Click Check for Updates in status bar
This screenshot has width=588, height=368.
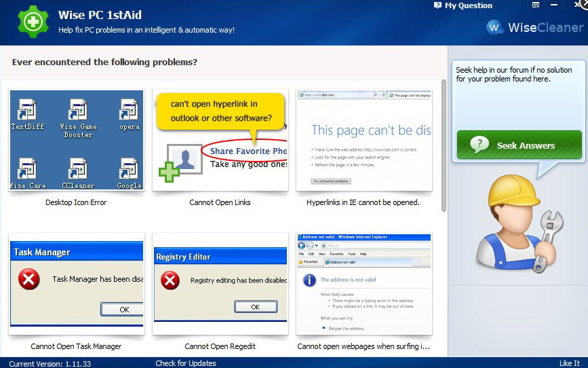186,363
